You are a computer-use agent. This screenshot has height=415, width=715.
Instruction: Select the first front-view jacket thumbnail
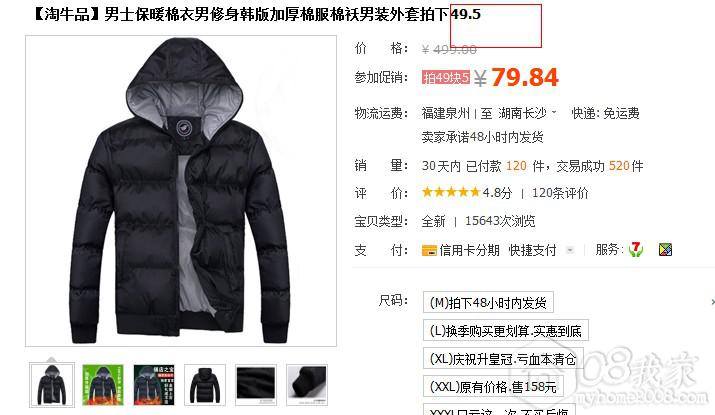coord(52,384)
